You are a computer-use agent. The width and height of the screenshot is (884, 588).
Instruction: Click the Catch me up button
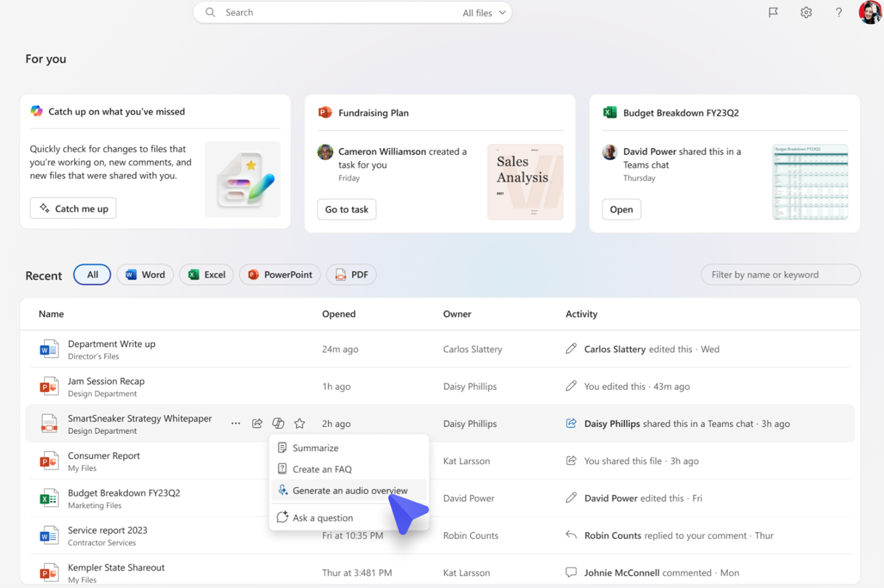click(72, 208)
